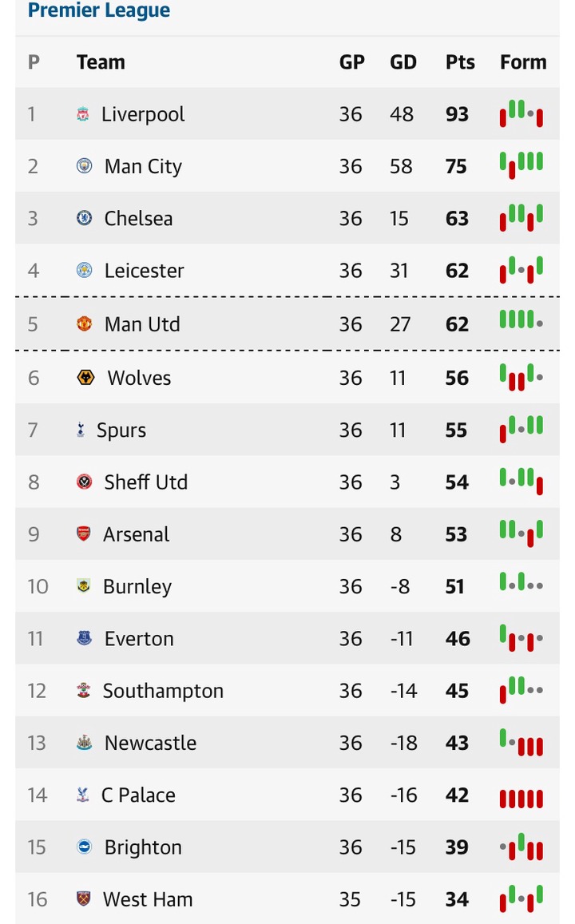Click the Form column header
Image resolution: width=575 pixels, height=924 pixels.
(523, 62)
